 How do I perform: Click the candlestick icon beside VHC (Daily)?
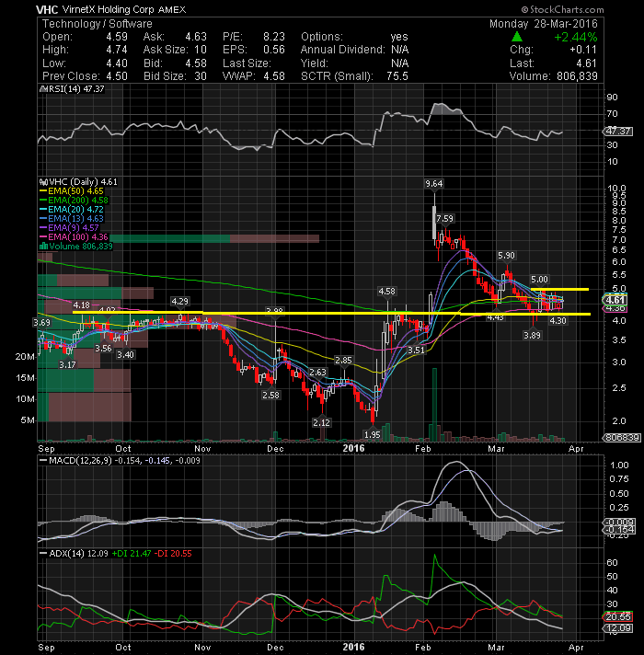[x=43, y=182]
